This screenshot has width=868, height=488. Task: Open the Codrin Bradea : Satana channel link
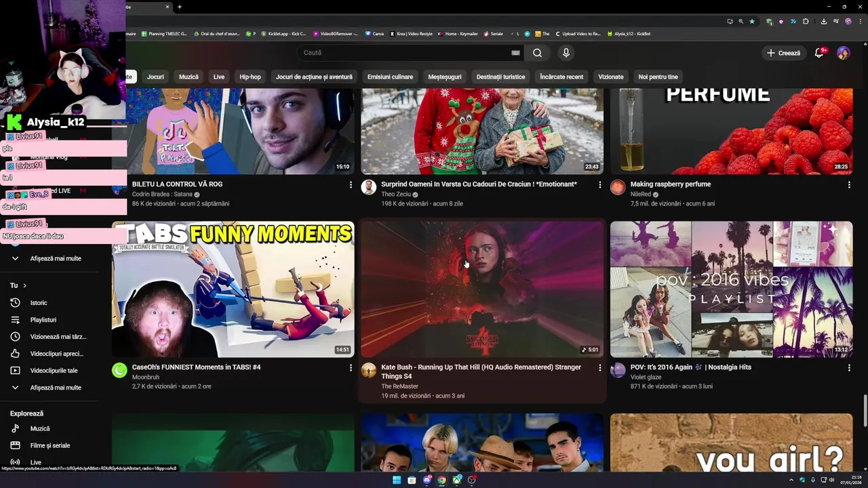[162, 194]
